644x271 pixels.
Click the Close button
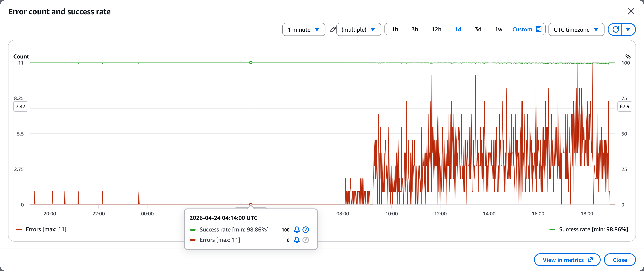(619, 260)
